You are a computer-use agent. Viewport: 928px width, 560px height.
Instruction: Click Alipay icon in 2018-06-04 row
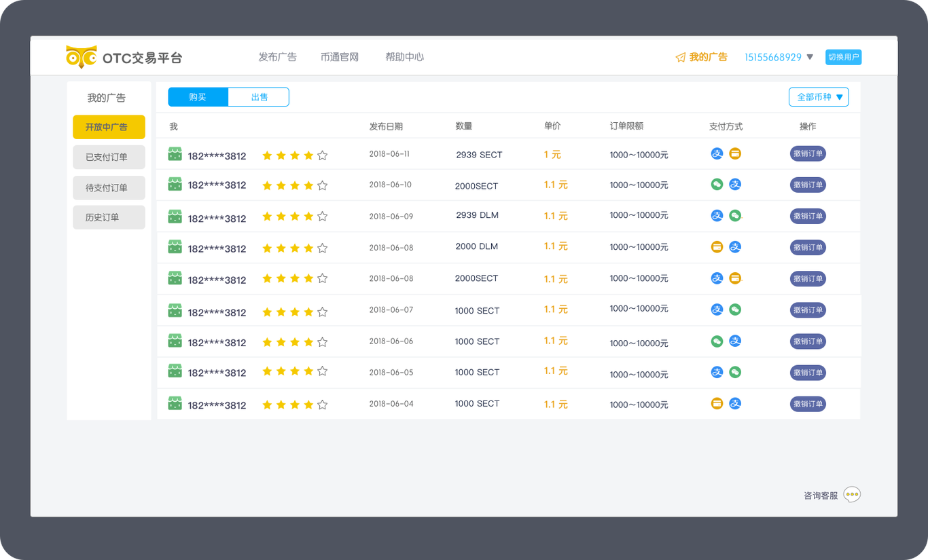coord(735,404)
